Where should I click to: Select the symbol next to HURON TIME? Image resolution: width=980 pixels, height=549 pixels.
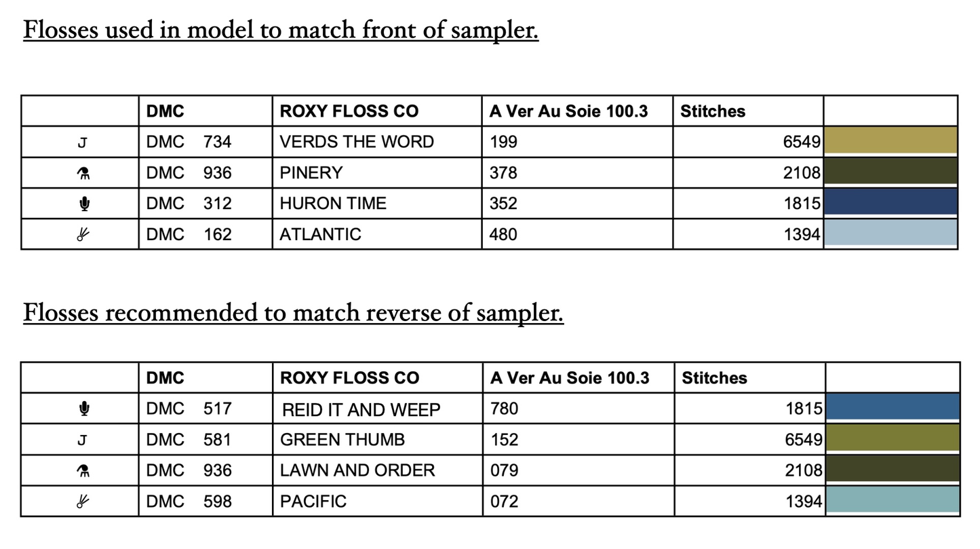tap(81, 204)
